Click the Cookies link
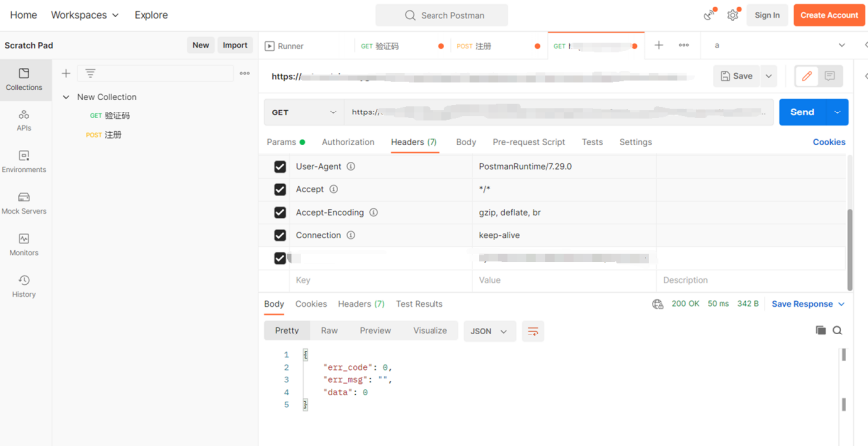 (828, 142)
